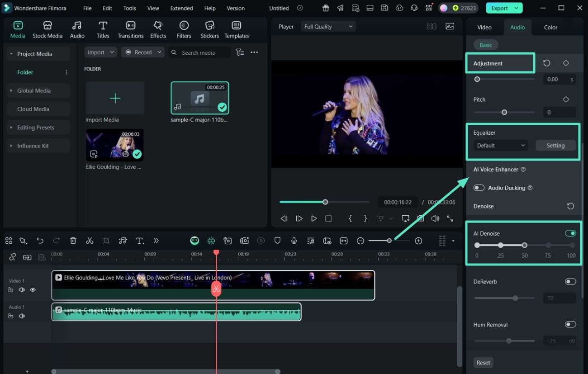This screenshot has width=588, height=374.
Task: Set AI Denoise slider to 75
Action: 548,245
